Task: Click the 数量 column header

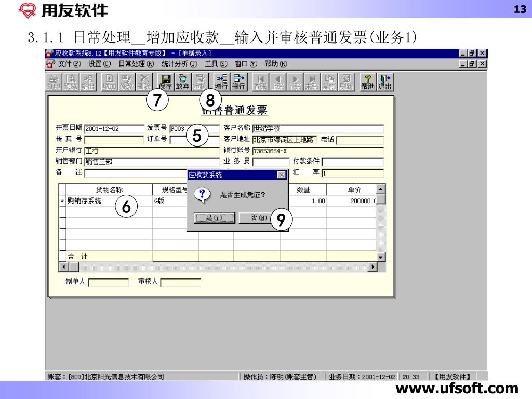Action: coord(303,190)
